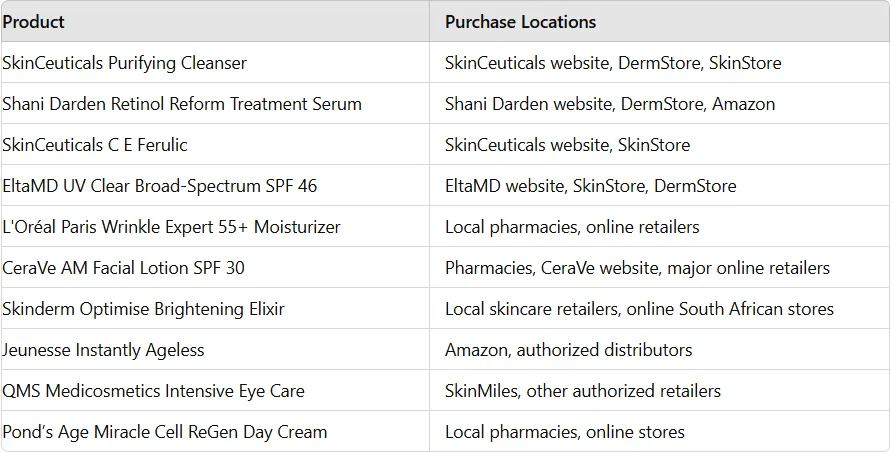
Task: Select the 'Local pharmacies, online stores' cell
Action: [565, 432]
